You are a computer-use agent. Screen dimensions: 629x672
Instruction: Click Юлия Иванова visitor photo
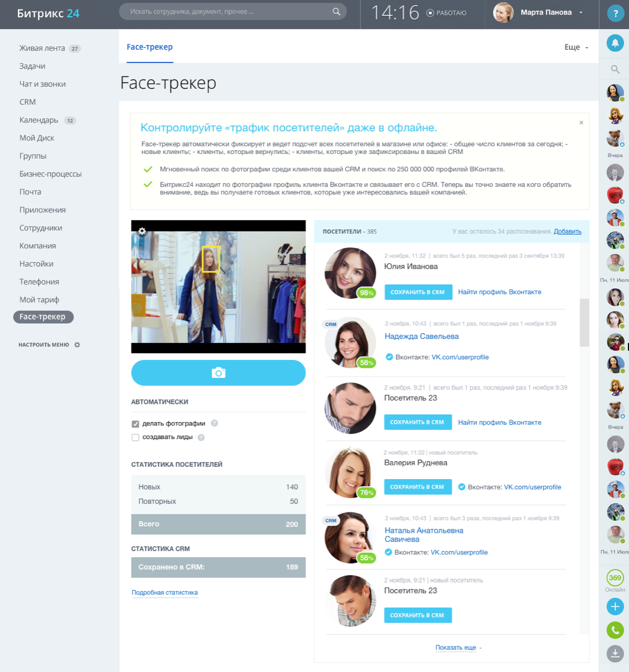pos(350,273)
